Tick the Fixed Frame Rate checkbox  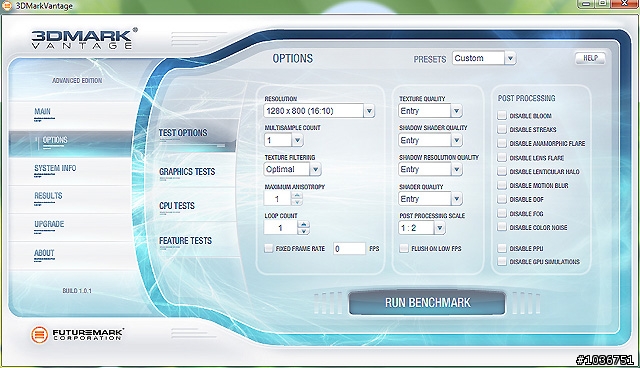click(x=268, y=248)
